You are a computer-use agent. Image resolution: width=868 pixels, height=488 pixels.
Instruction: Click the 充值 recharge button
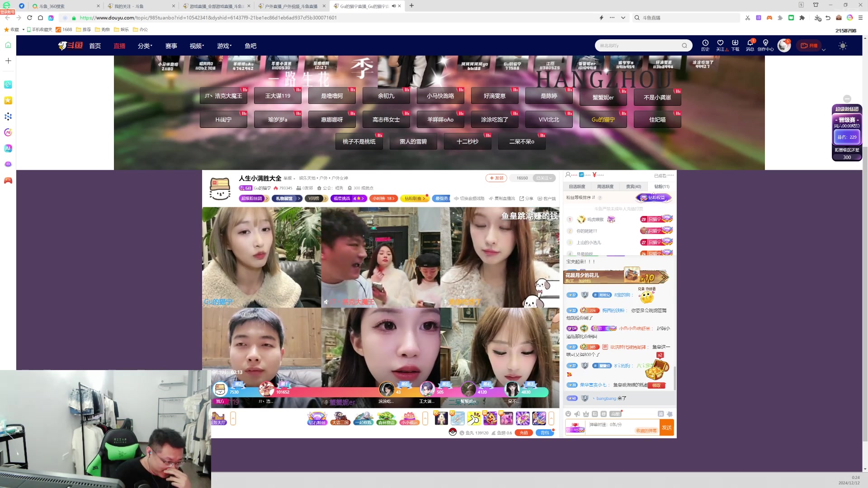click(524, 433)
